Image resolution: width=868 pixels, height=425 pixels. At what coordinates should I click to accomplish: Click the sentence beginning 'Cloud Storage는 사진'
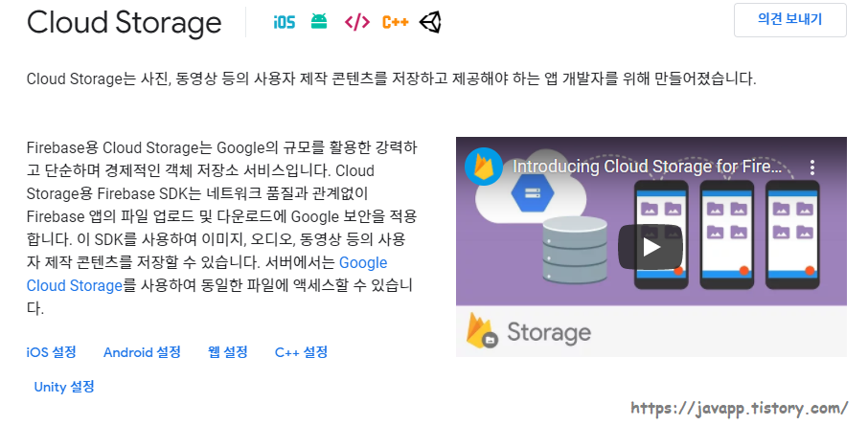pos(392,79)
